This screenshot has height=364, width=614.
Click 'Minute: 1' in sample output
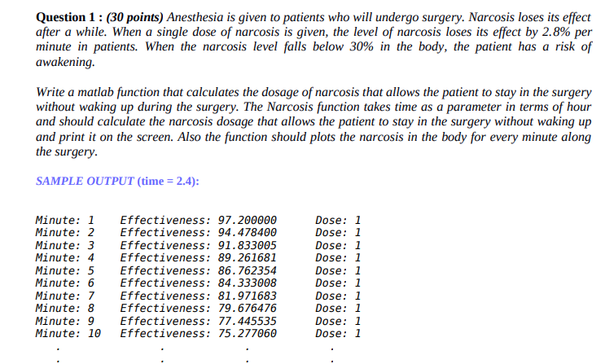pyautogui.click(x=65, y=220)
